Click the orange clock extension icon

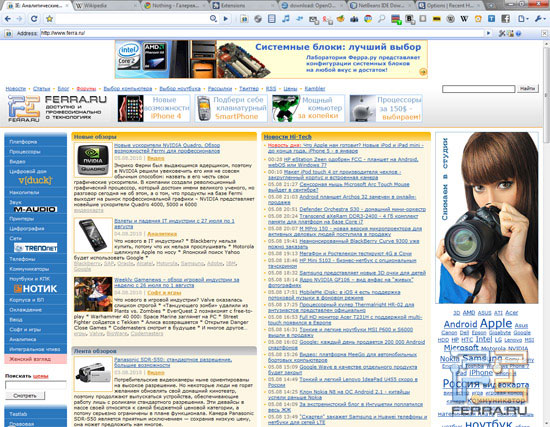[478, 19]
